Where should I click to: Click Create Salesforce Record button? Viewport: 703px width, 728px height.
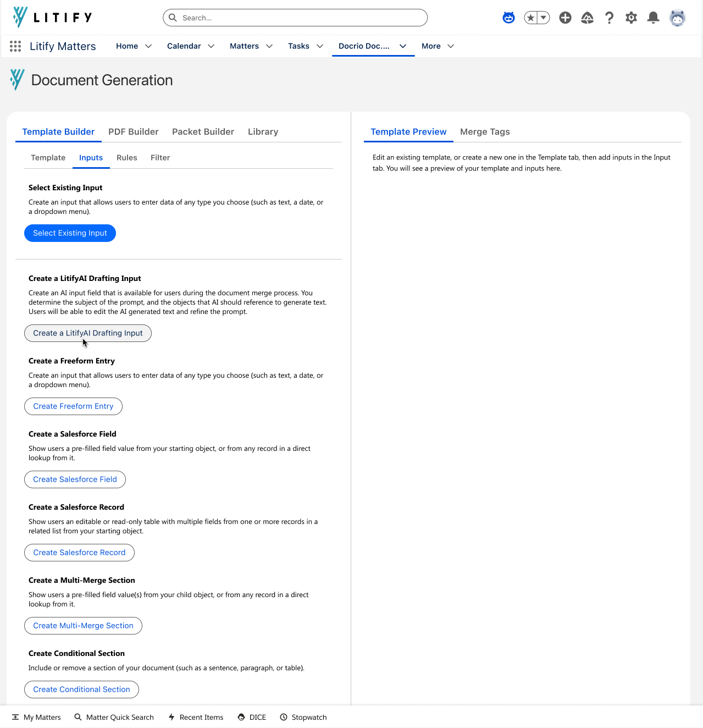point(79,553)
